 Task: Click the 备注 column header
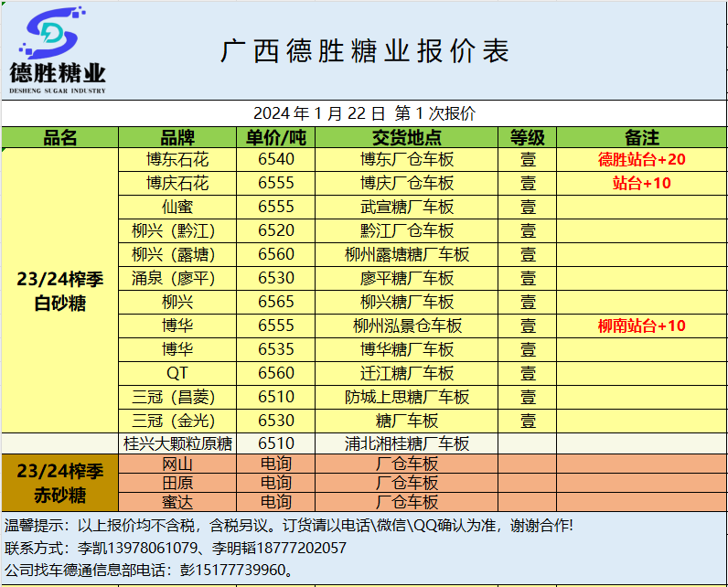pos(641,138)
